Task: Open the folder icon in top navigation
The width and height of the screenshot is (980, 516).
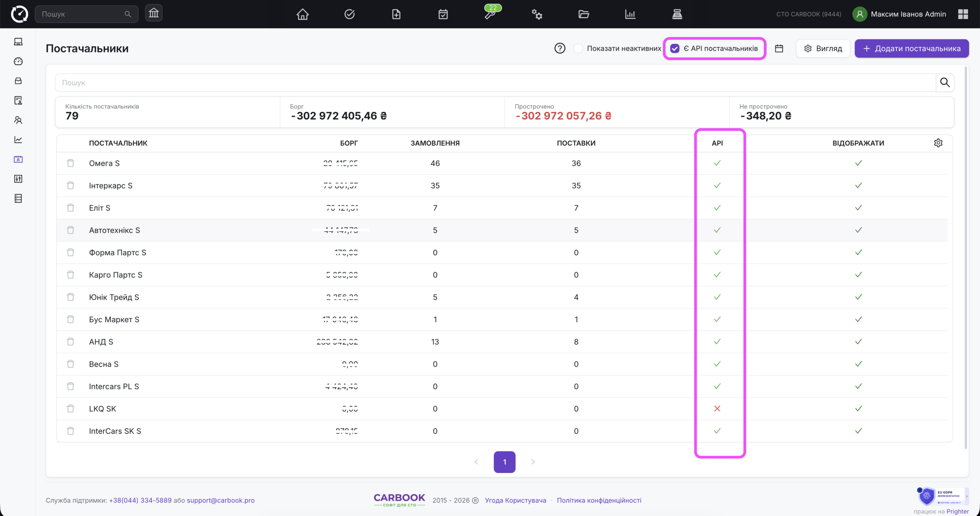Action: [x=583, y=14]
